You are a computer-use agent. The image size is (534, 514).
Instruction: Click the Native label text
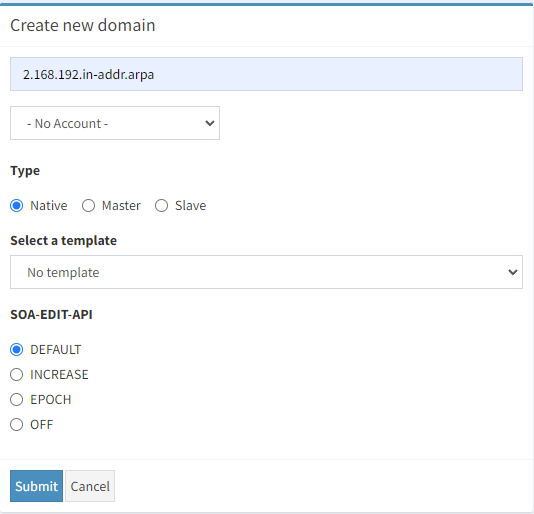49,206
